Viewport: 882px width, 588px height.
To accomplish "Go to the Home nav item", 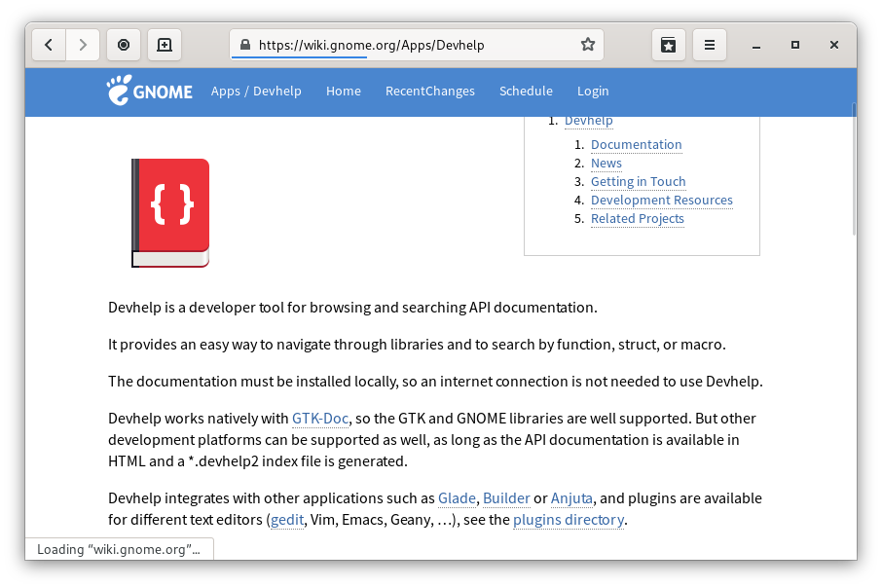I will pos(343,92).
